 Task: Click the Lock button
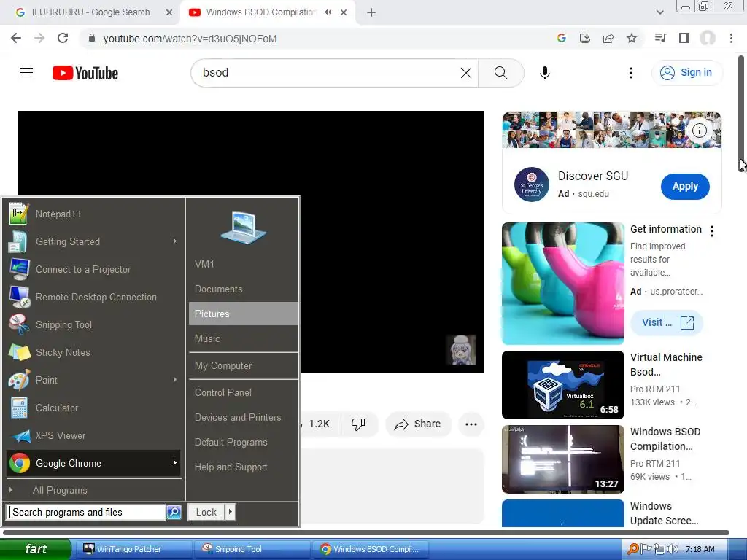pos(206,512)
